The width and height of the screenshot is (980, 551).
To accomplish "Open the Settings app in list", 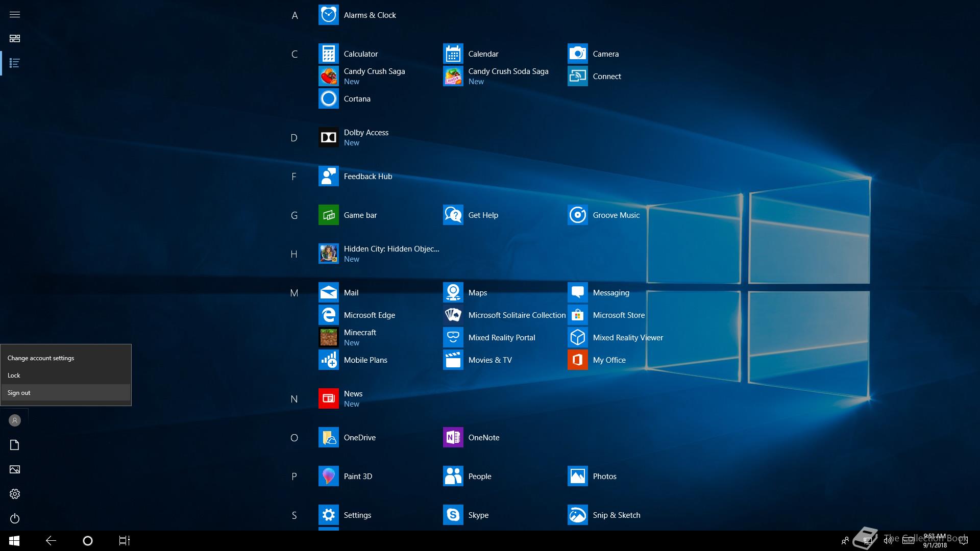I will (x=328, y=515).
